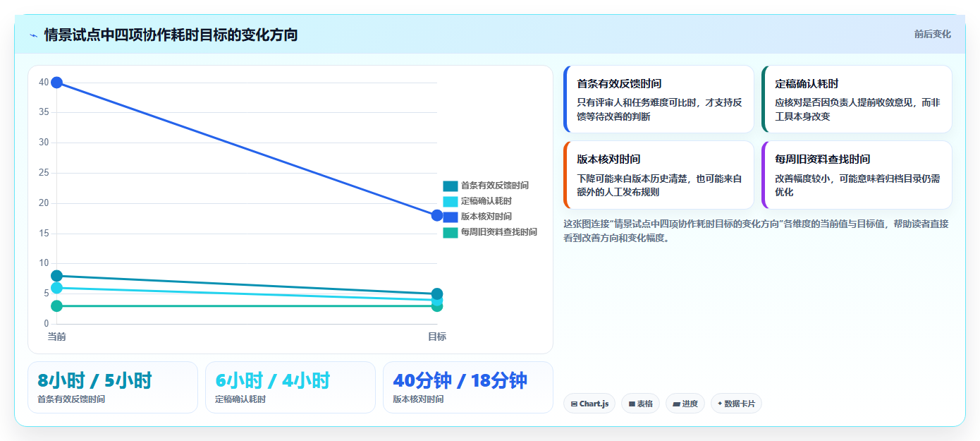Image resolution: width=980 pixels, height=441 pixels.
Task: Click the chart title 情景试点中四项协作耗时目标的变化方向
Action: (171, 35)
